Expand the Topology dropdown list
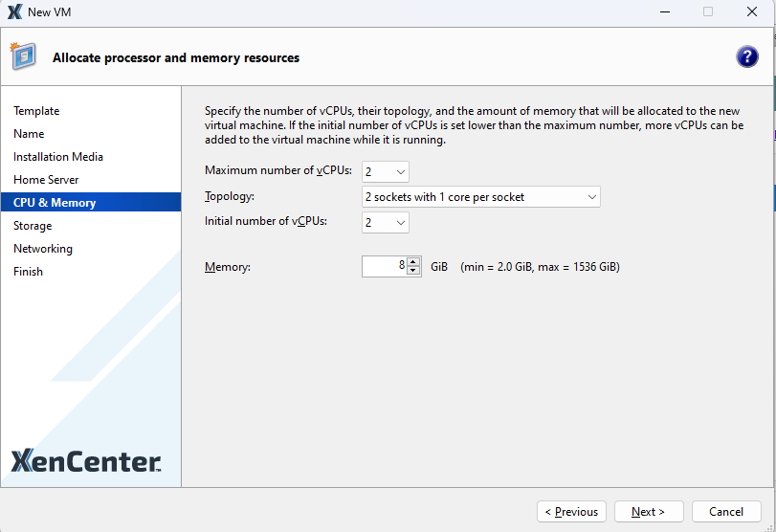Viewport: 776px width, 532px height. 481,197
